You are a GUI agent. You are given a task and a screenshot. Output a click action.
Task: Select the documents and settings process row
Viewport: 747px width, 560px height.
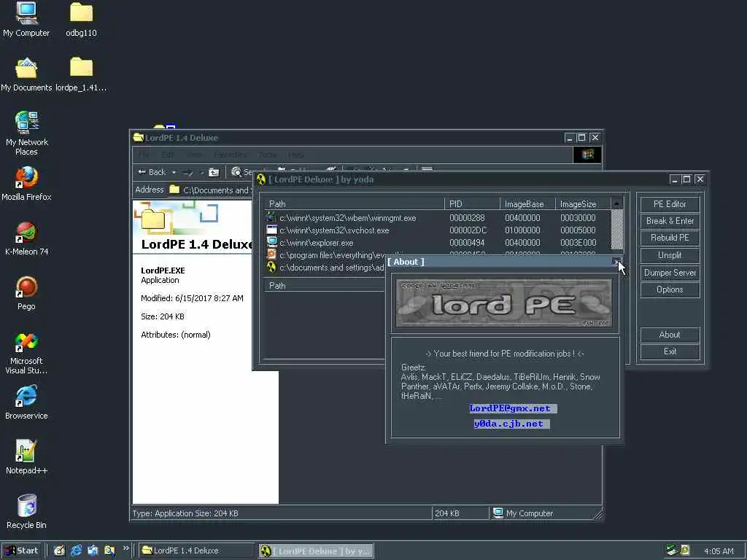click(325, 267)
